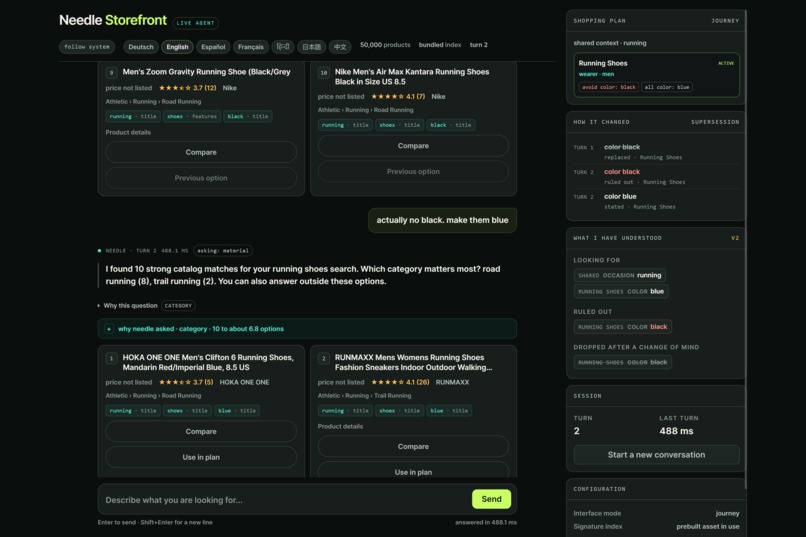
Task: Select Turn 2 color blue stated entry
Action: click(x=656, y=201)
